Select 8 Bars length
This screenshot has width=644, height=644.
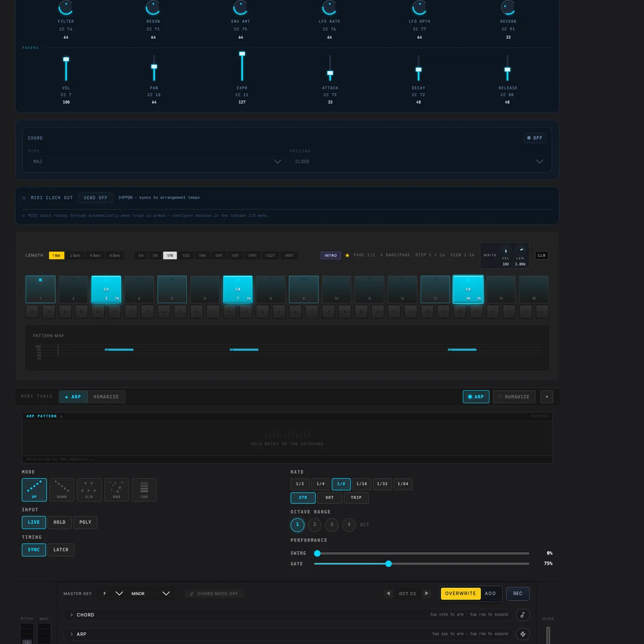coord(115,255)
